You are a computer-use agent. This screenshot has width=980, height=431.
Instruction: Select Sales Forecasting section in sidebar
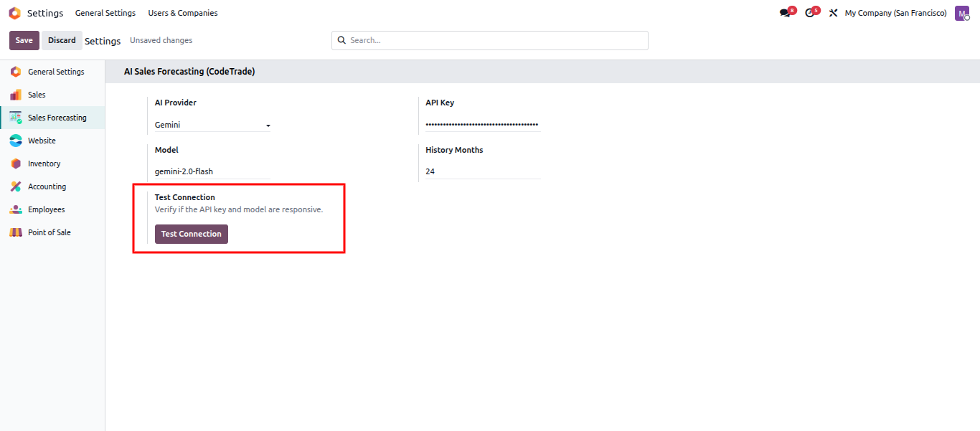(x=52, y=118)
